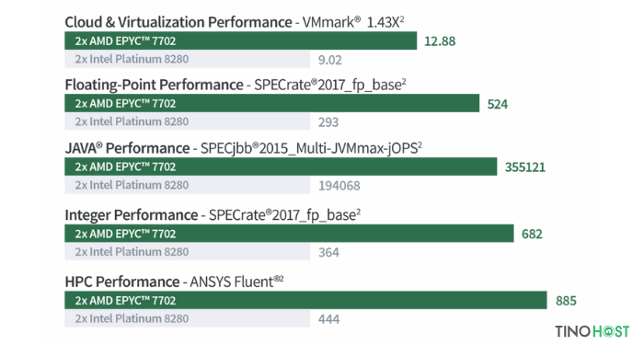Click the gray Intel Platinum 8280 VMmark bar
Image resolution: width=644 pixels, height=345 pixels.
188,59
